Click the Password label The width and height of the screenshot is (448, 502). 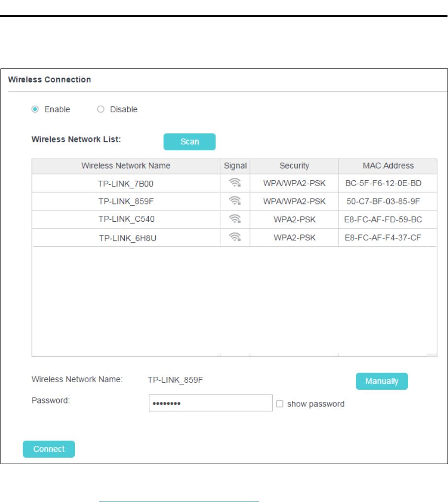coord(51,401)
